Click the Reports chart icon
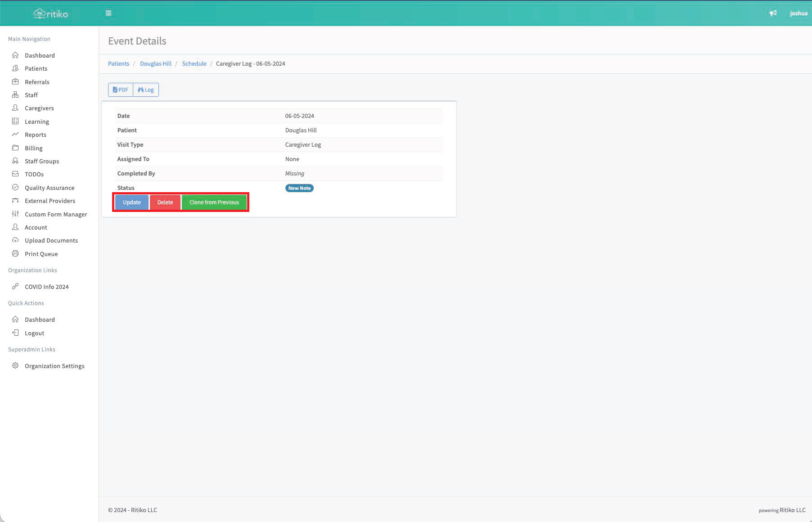This screenshot has width=812, height=522. [15, 135]
